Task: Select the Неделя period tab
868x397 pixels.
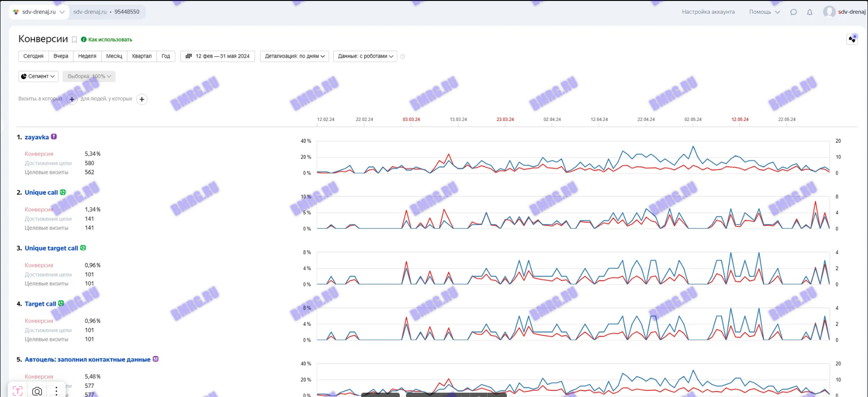Action: pos(87,56)
